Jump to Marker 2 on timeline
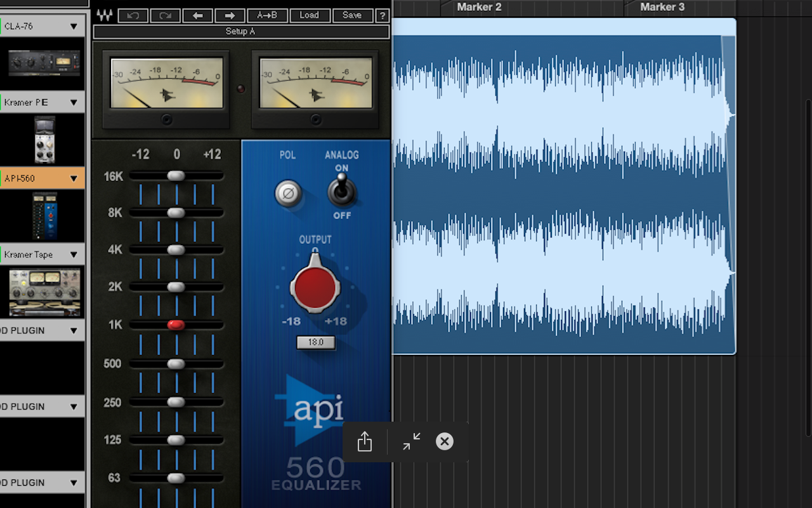This screenshot has width=812, height=508. point(479,7)
